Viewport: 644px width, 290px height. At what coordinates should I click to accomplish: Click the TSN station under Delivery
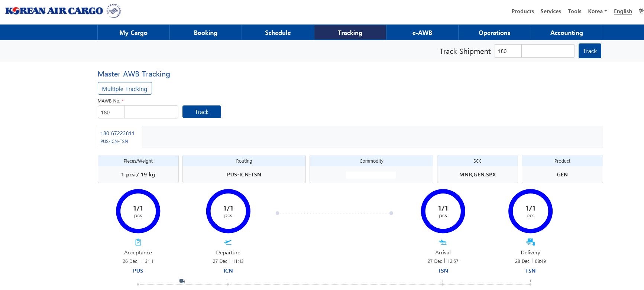point(531,271)
